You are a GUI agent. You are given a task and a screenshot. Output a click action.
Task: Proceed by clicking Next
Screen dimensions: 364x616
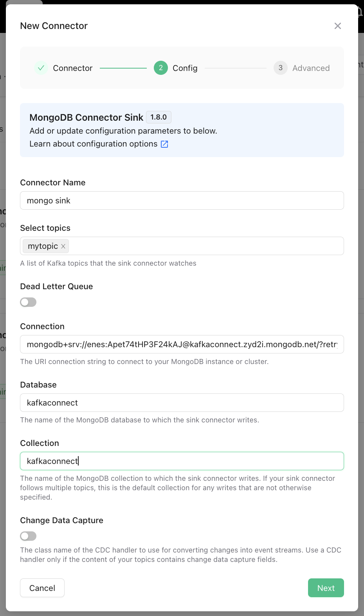[x=326, y=588]
